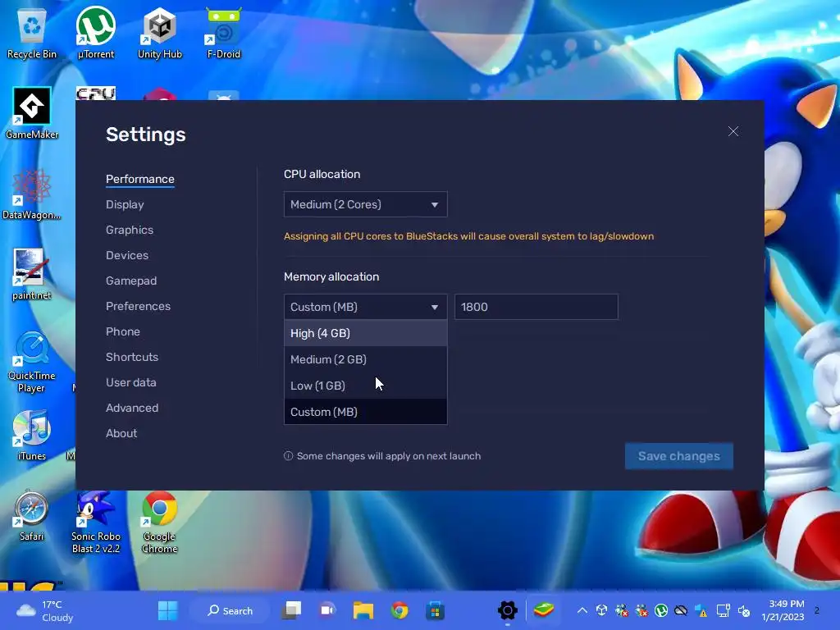Click the µTorrent system tray icon
The height and width of the screenshot is (630, 840).
pos(661,610)
